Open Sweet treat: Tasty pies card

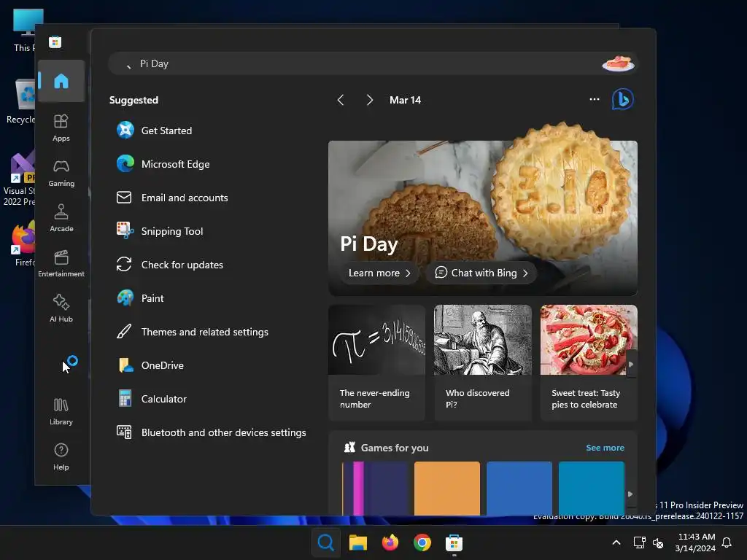pos(589,363)
